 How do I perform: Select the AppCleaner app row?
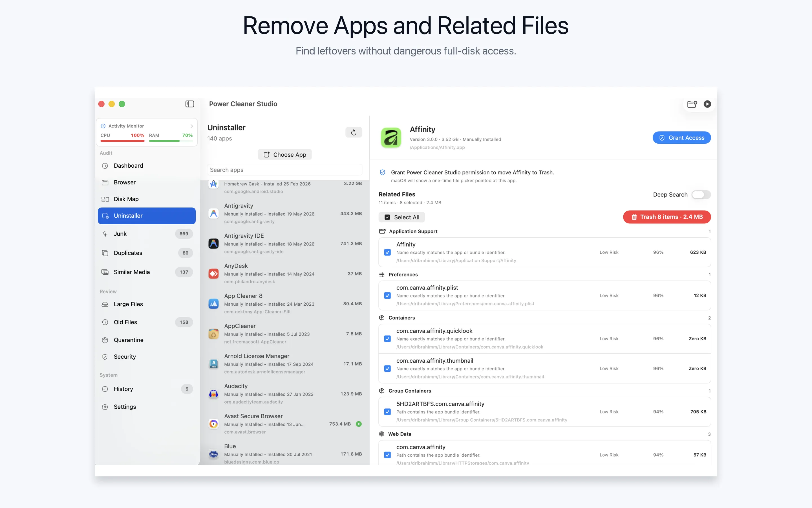[285, 334]
